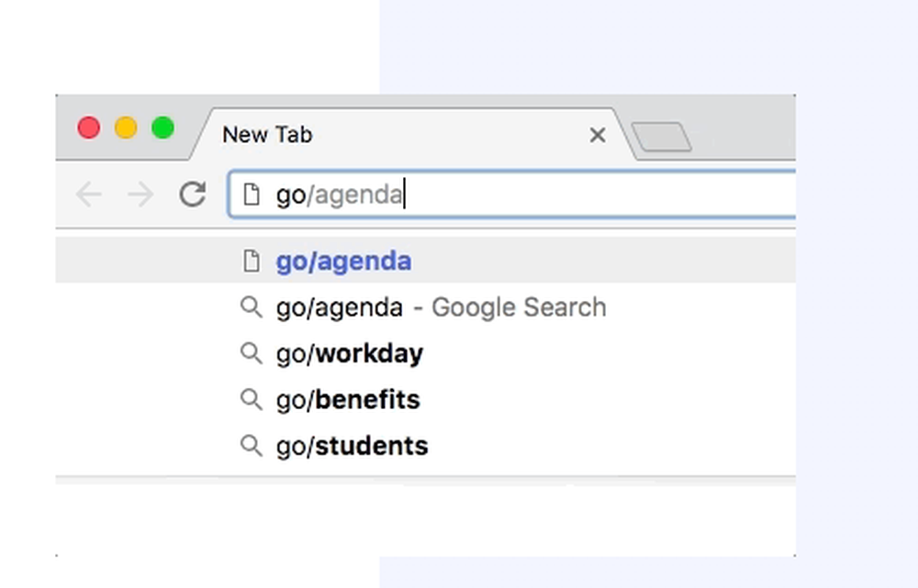
Task: Click the red close window button
Action: (89, 128)
